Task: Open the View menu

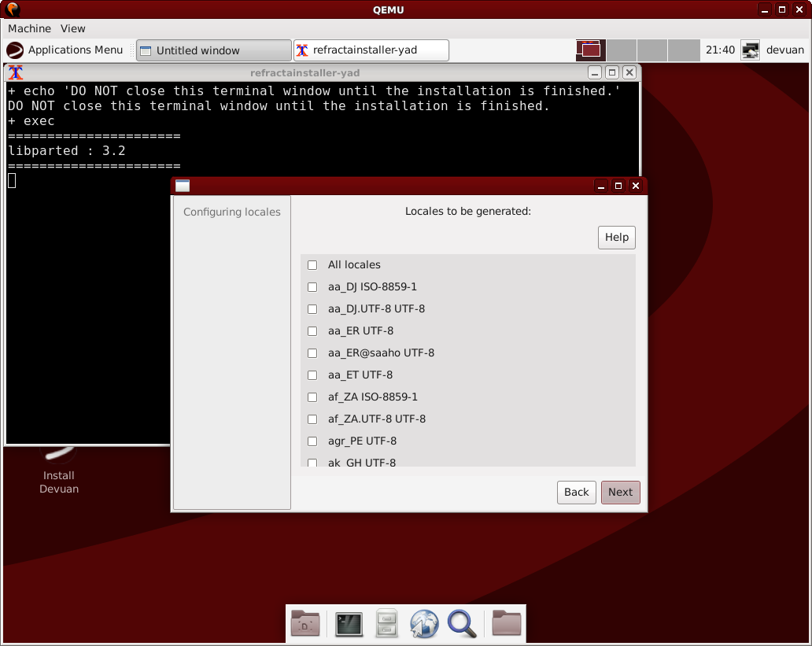Action: click(72, 28)
